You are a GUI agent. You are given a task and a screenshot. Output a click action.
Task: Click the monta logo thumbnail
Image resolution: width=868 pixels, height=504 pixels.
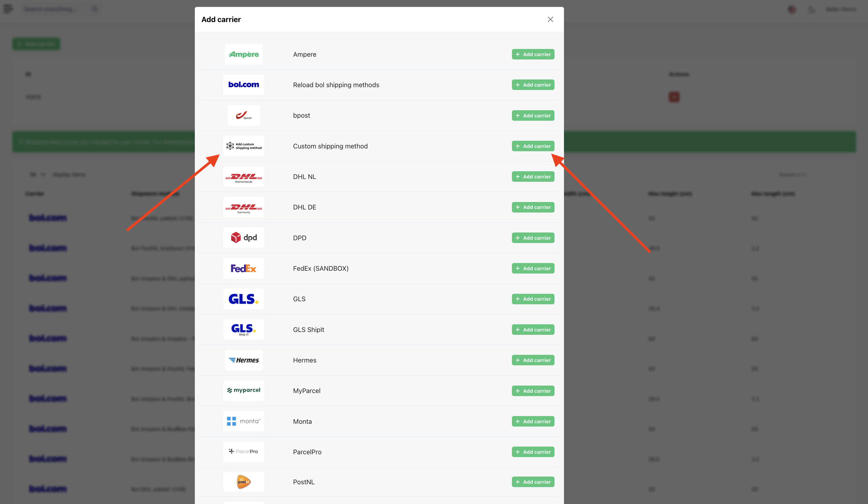point(244,421)
